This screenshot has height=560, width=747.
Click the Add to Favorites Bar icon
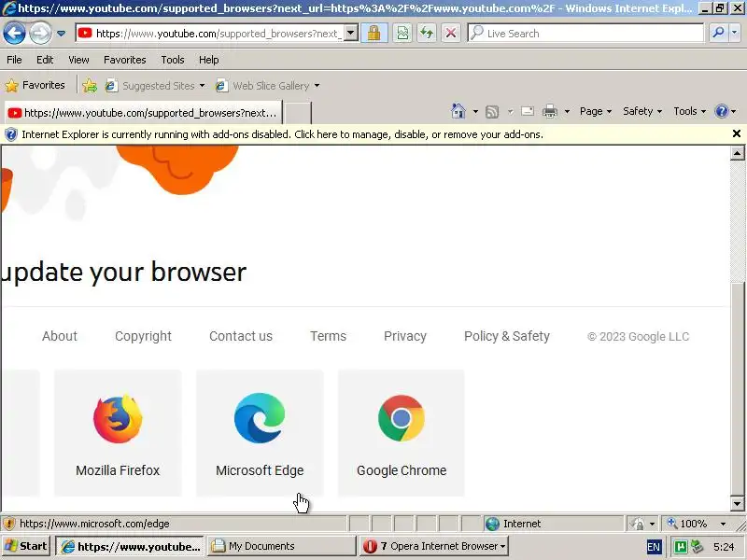click(90, 85)
